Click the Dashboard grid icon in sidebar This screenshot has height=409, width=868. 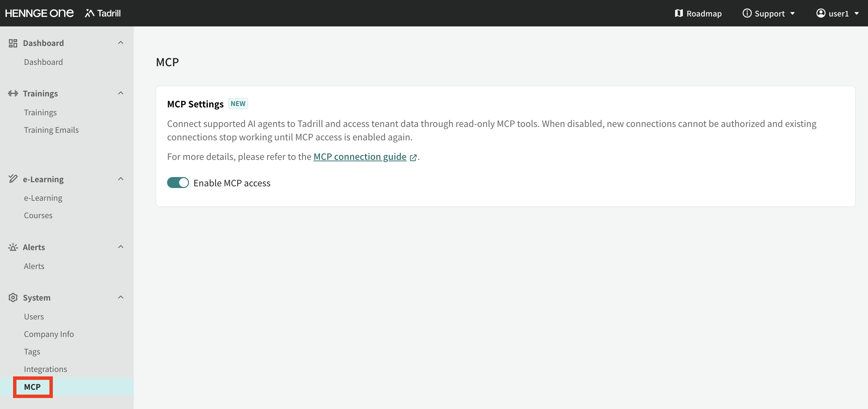pos(13,43)
